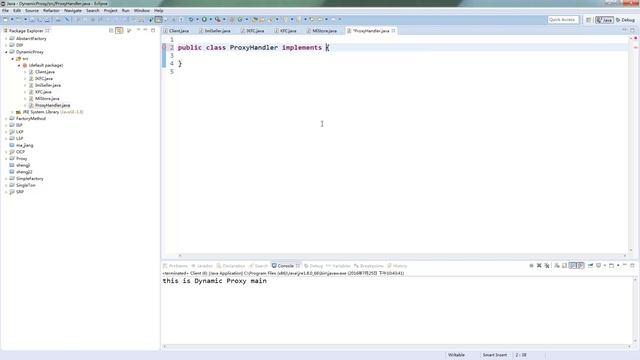
Task: Click the Terminate square icon in Console
Action: tap(531, 266)
